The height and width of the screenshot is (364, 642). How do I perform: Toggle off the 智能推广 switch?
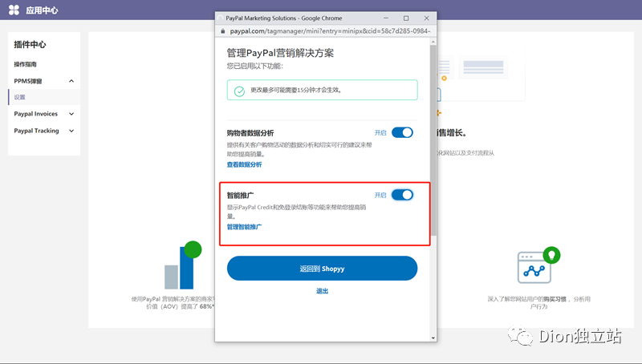tap(402, 195)
